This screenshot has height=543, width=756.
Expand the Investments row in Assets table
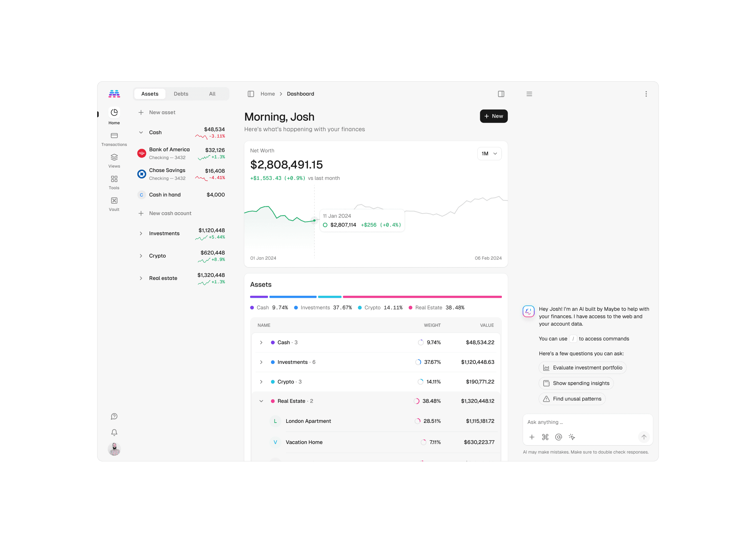[261, 362]
